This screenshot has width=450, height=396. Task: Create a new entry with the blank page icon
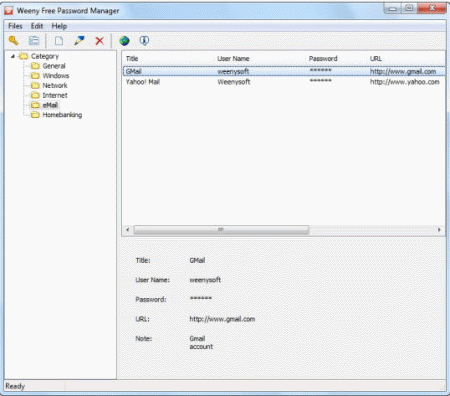click(x=59, y=41)
